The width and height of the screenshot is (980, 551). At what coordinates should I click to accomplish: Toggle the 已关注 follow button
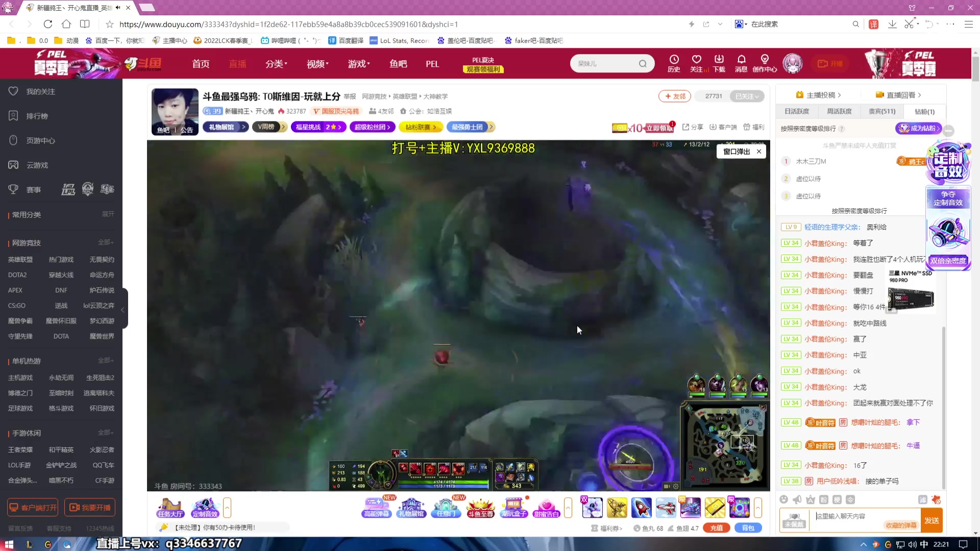pyautogui.click(x=747, y=96)
